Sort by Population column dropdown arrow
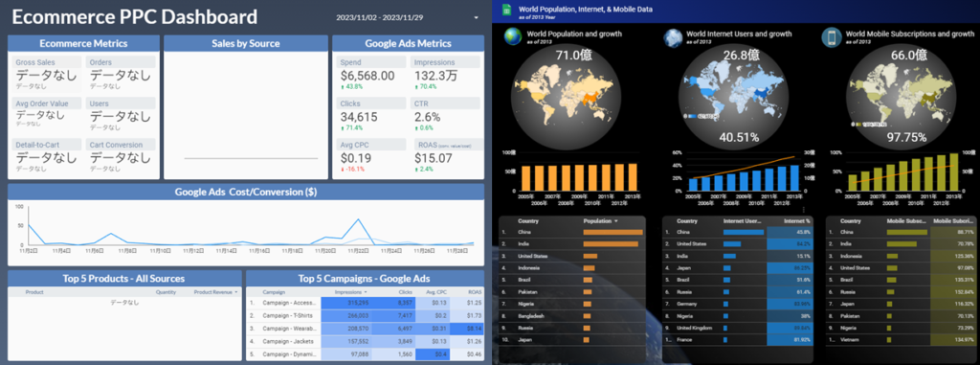 click(616, 221)
